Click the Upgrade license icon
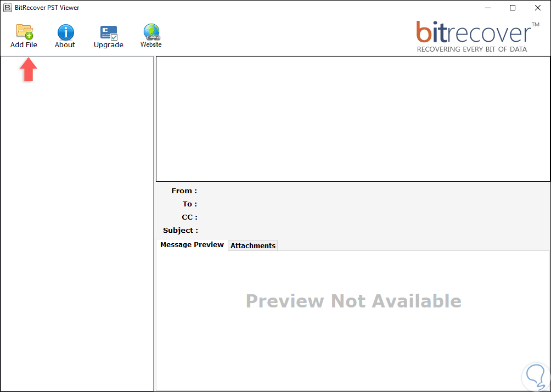Viewport: 551px width, 392px height. click(x=109, y=33)
